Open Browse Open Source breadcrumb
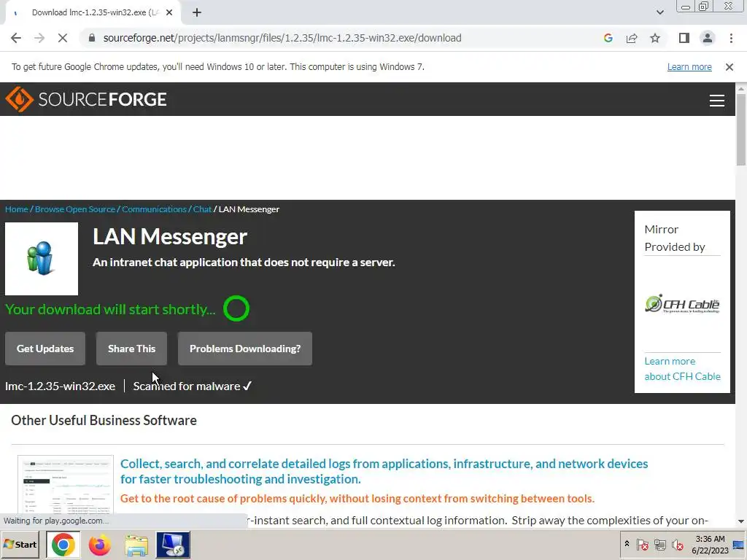Viewport: 747px width, 560px height. pos(75,209)
